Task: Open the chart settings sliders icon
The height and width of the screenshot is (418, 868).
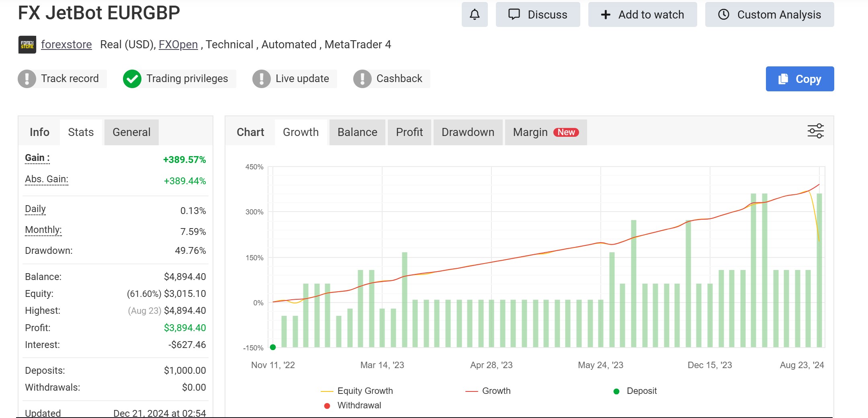Action: (815, 131)
